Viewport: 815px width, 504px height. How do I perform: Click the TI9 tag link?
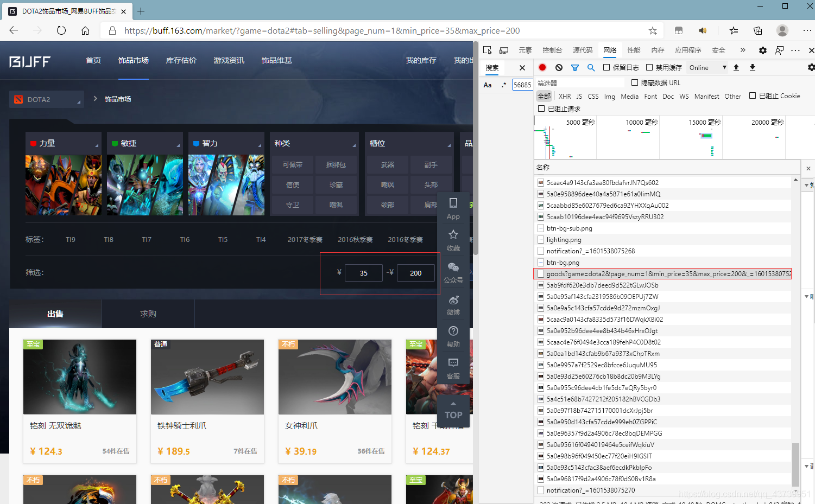pos(71,239)
